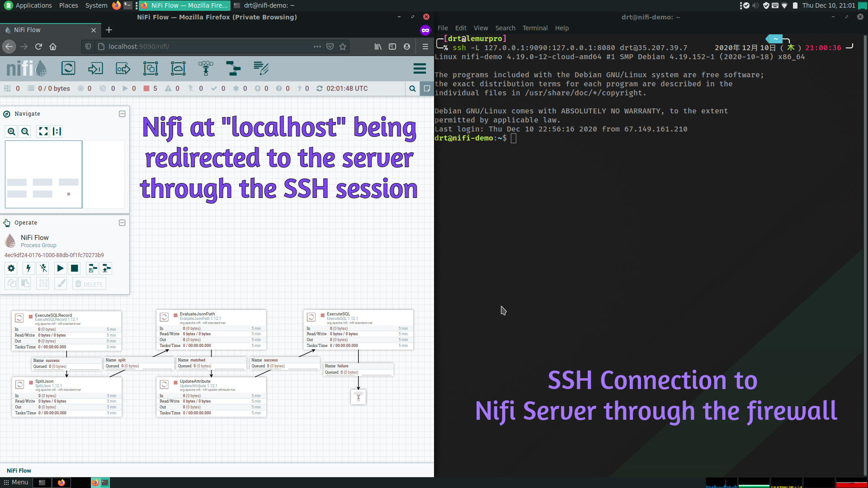Open the Firefox library icon
868x488 pixels.
click(378, 47)
